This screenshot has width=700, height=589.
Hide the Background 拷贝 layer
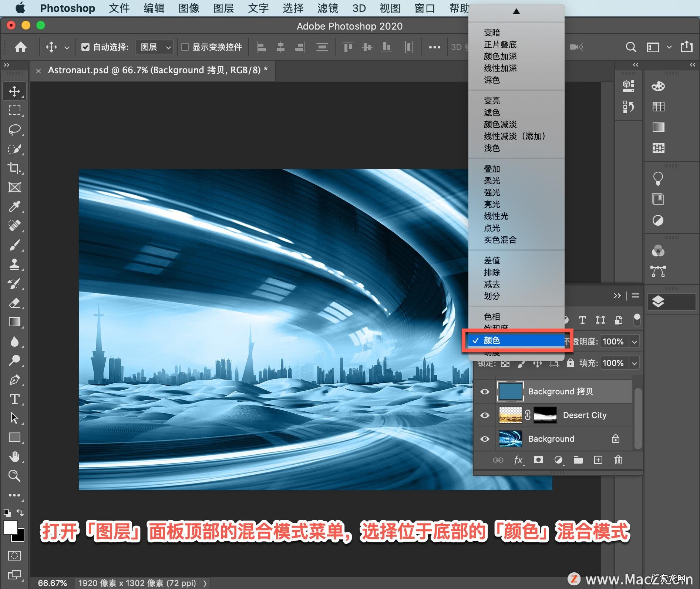click(485, 391)
